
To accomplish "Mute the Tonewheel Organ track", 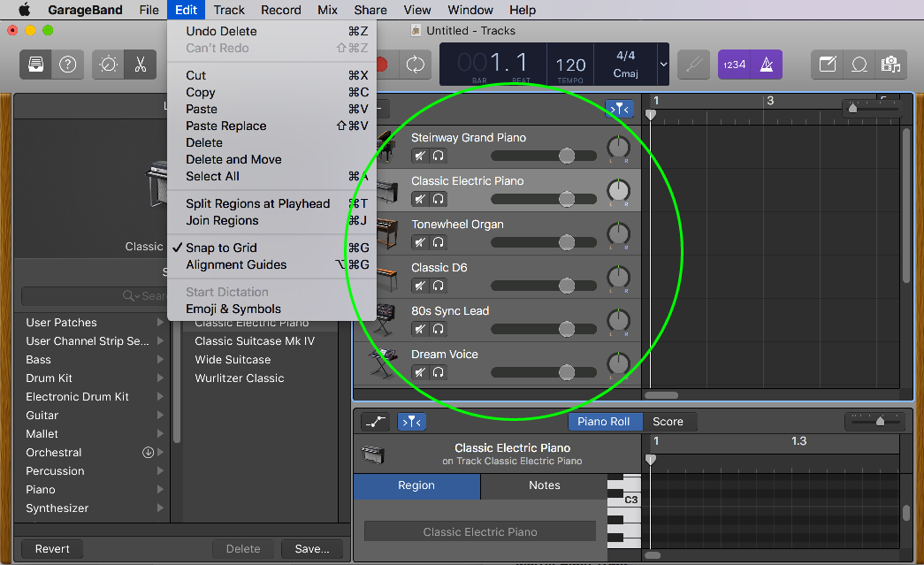I will 420,242.
